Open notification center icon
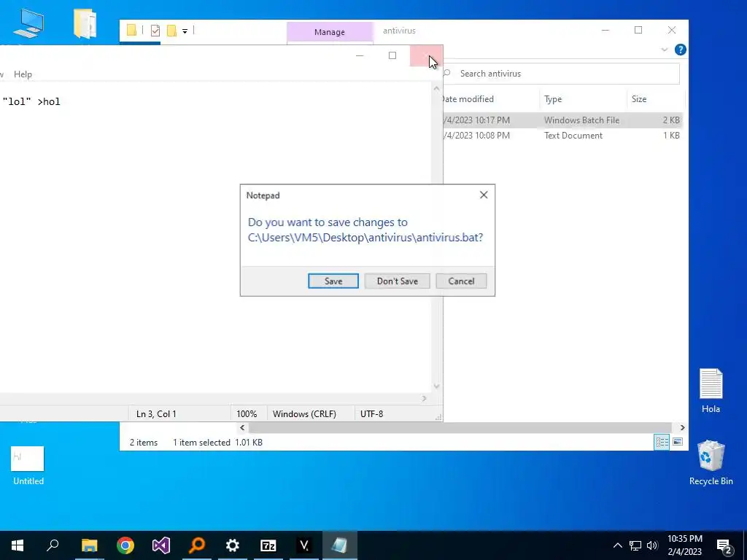 [724, 545]
